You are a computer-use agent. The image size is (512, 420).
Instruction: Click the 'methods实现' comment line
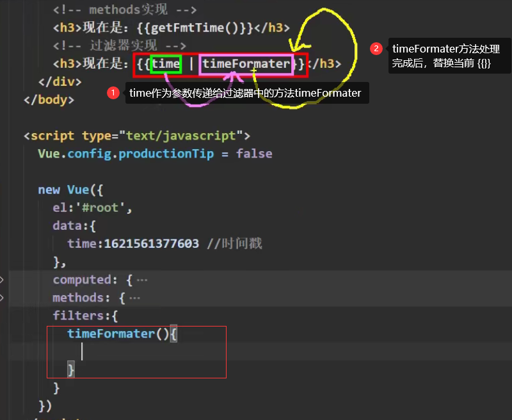point(125,10)
